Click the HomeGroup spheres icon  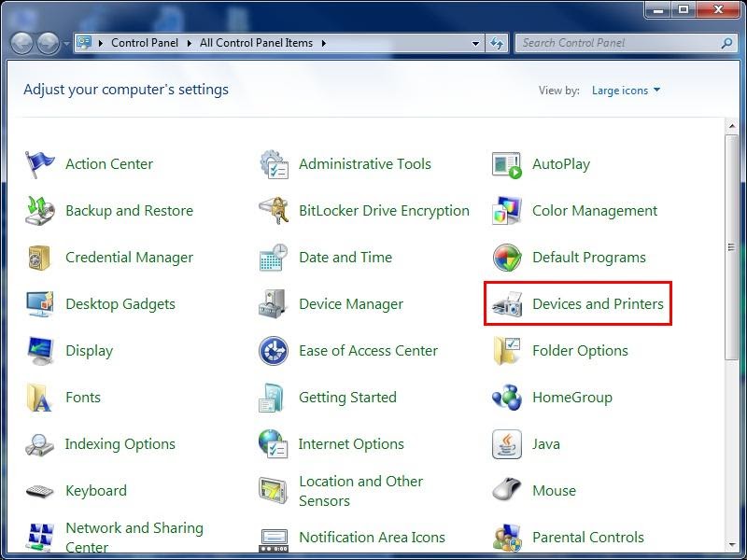tap(507, 398)
